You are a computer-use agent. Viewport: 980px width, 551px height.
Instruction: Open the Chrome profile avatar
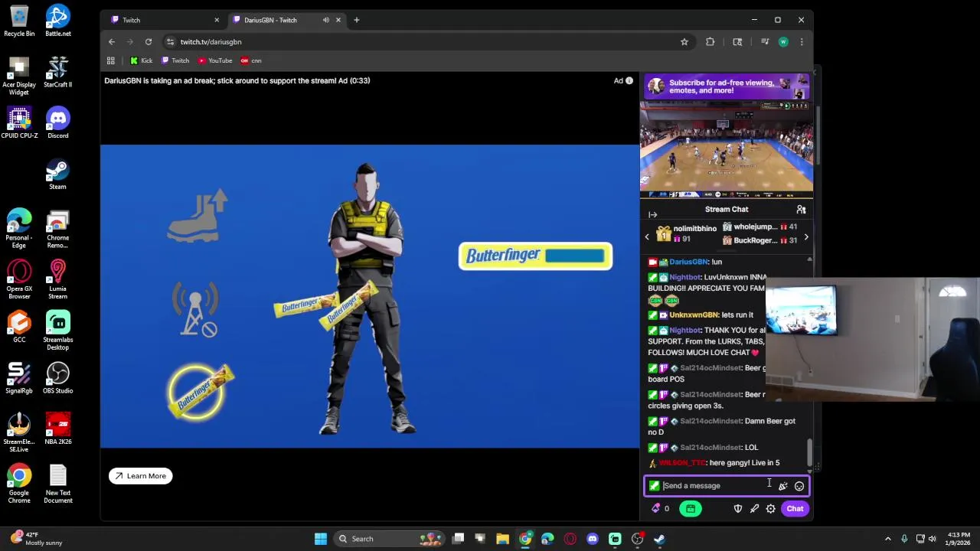tap(783, 42)
